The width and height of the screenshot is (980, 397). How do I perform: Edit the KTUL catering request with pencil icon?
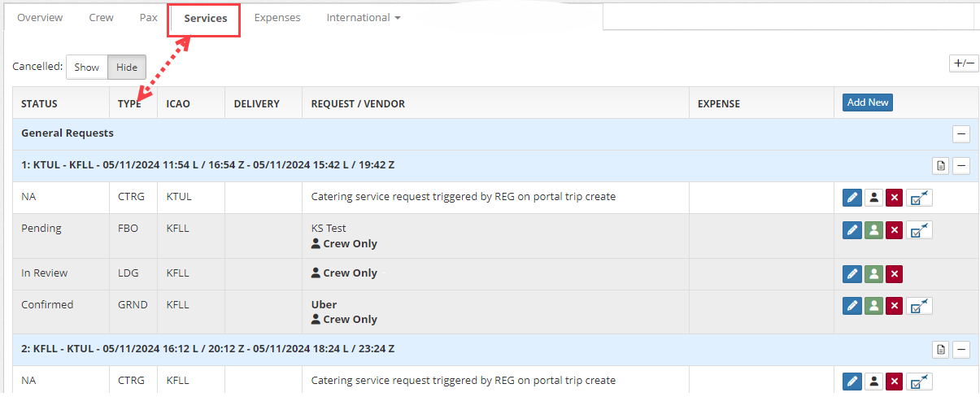coord(852,198)
